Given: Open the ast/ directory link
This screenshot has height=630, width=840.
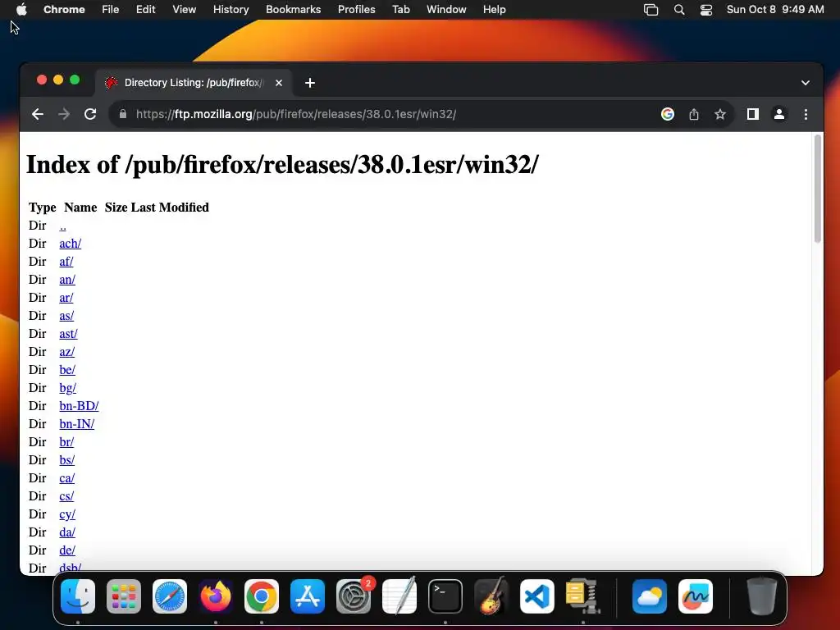Looking at the screenshot, I should [68, 334].
